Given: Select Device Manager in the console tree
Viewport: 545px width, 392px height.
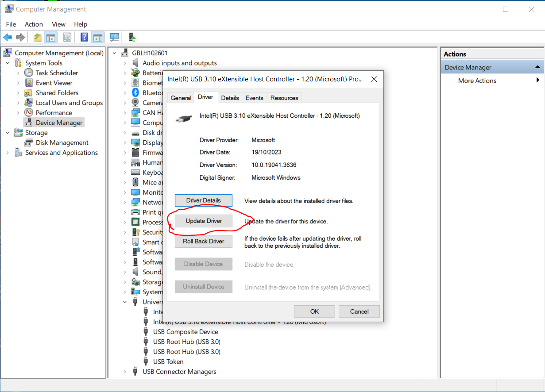Looking at the screenshot, I should 59,123.
